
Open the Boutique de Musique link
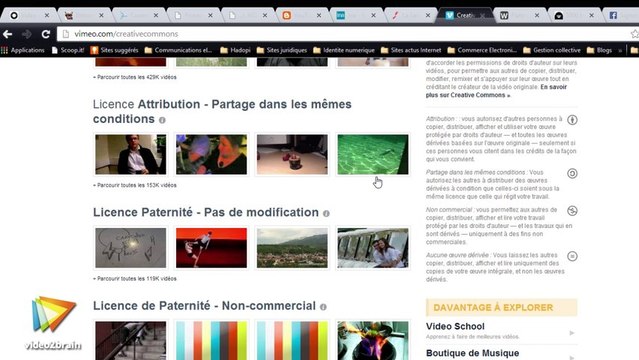pos(473,353)
